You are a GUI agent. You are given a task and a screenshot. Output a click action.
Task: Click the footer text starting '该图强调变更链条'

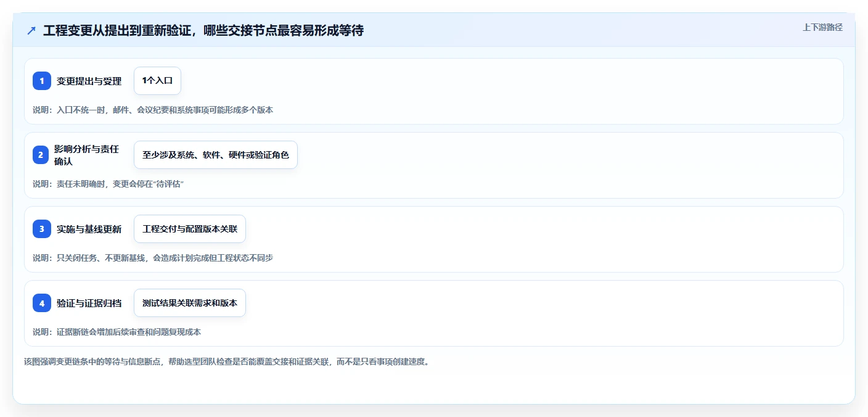226,361
